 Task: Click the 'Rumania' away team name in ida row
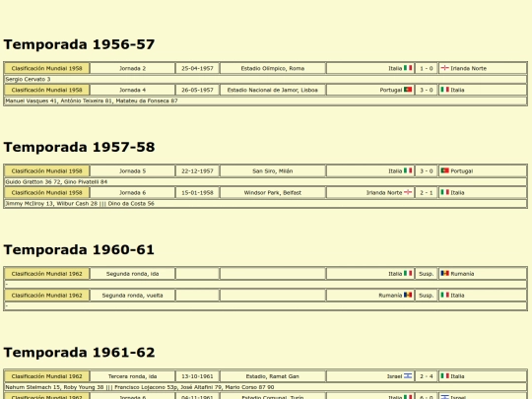point(462,274)
